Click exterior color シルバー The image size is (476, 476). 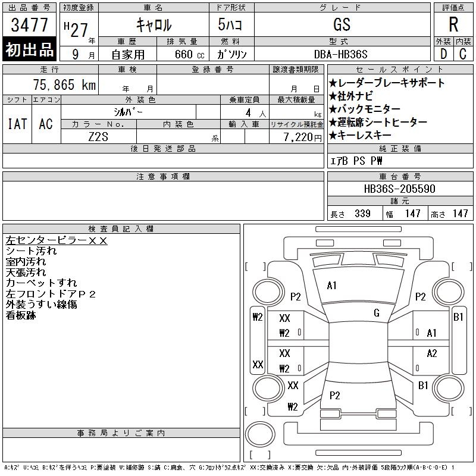[128, 112]
